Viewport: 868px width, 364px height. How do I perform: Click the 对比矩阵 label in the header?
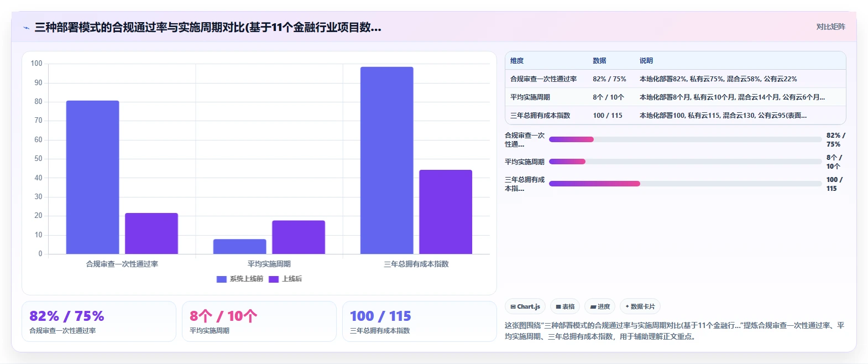pos(830,27)
